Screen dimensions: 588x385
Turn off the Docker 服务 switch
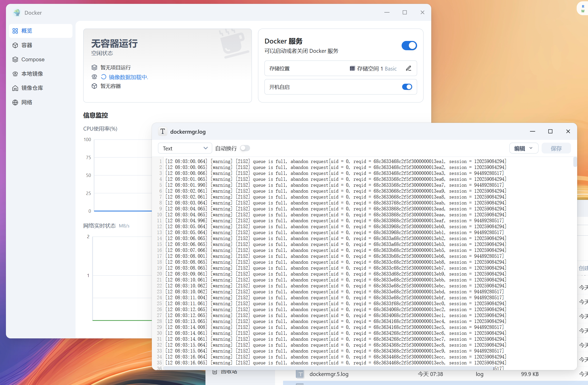[x=409, y=46]
